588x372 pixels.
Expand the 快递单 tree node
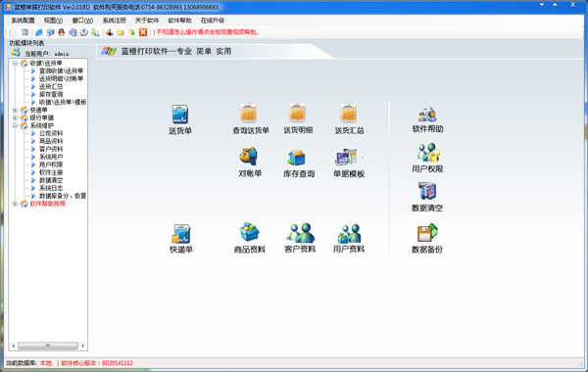click(15, 111)
